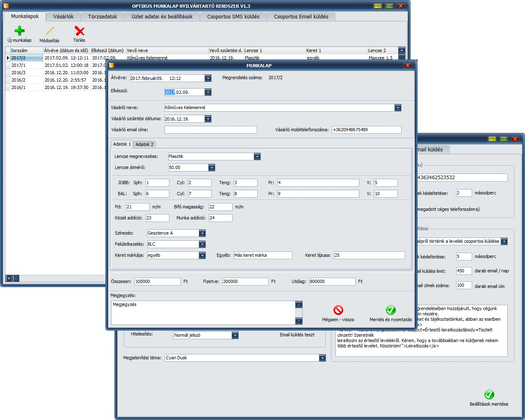Click the Beállítások mentése label

[489, 404]
